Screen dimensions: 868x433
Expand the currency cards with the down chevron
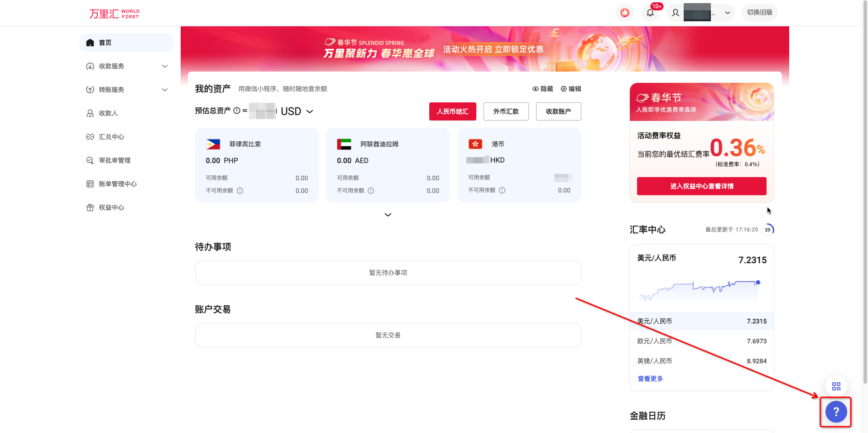pyautogui.click(x=388, y=214)
